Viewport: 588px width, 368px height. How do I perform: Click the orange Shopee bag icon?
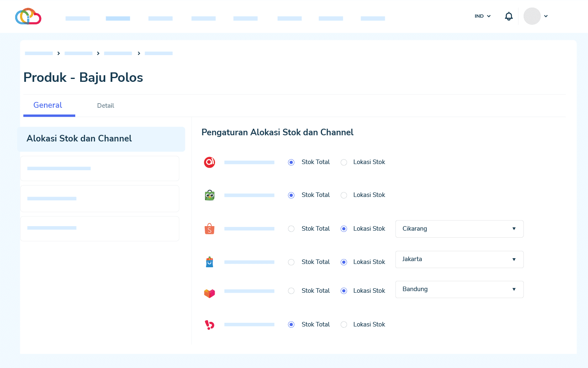point(209,229)
